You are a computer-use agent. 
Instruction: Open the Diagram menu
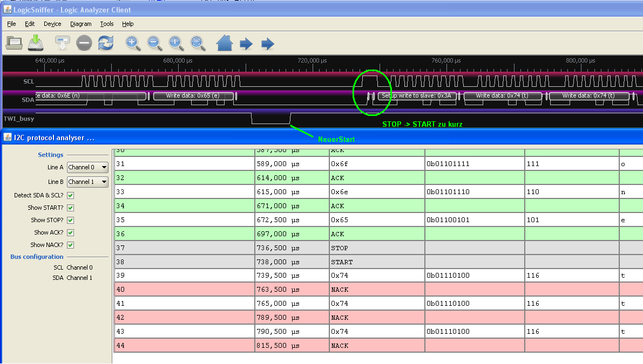point(81,24)
